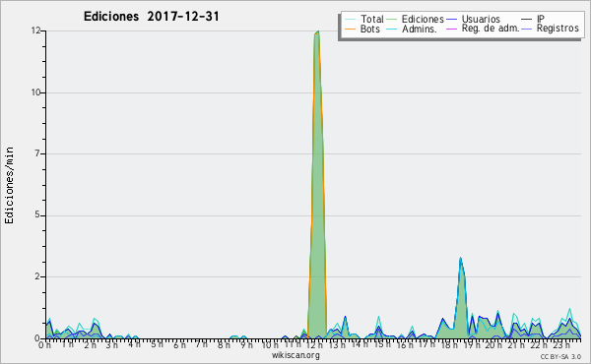
Task: Click the chart title 'Ediciones 2017-12-31'
Action: (151, 17)
